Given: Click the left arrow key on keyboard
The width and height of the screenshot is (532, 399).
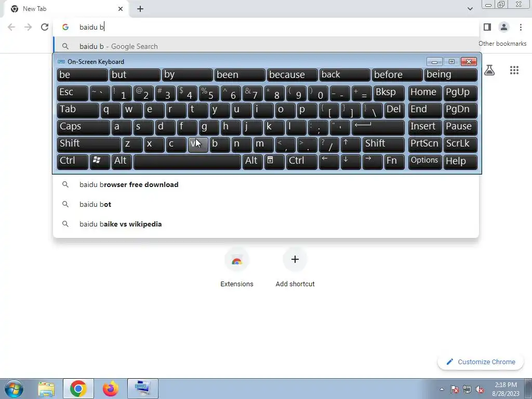Looking at the screenshot, I should [x=329, y=162].
